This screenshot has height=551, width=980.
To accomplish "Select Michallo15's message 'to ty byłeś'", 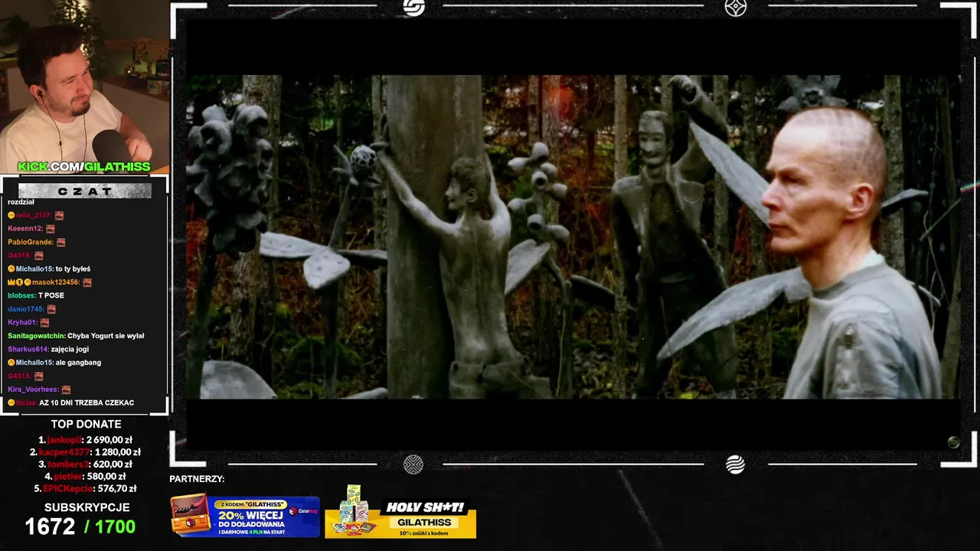I will (73, 269).
